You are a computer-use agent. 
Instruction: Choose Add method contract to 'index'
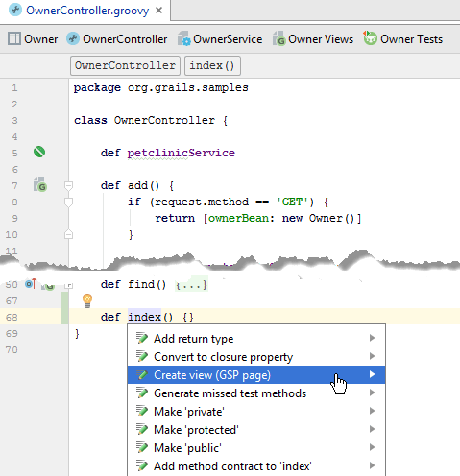[256, 466]
